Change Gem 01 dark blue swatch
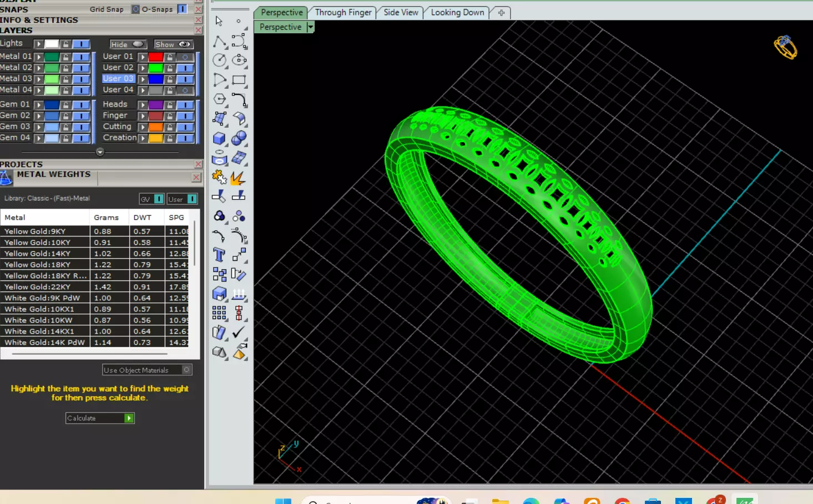Viewport: 813px width, 504px height. click(x=52, y=105)
